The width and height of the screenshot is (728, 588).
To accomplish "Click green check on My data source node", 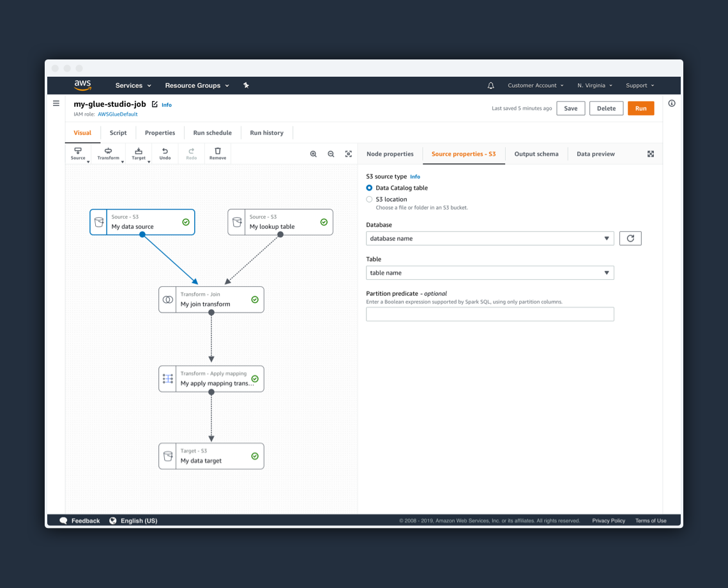I will (x=186, y=222).
